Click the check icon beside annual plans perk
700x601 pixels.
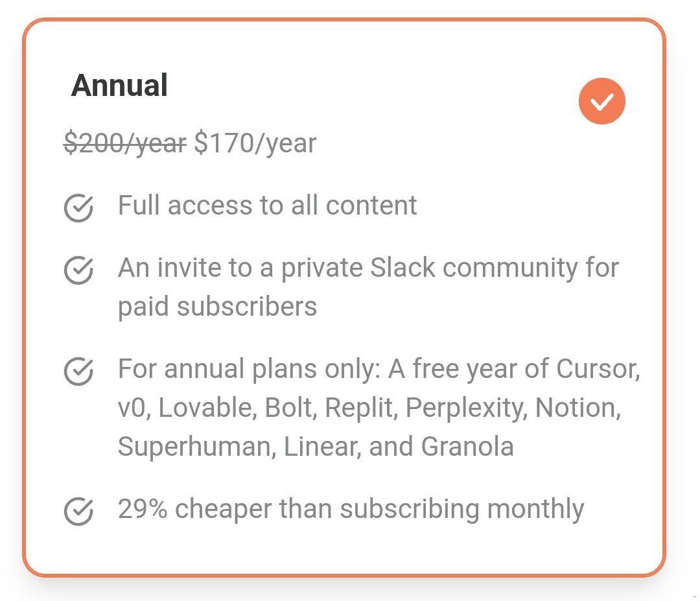[78, 371]
